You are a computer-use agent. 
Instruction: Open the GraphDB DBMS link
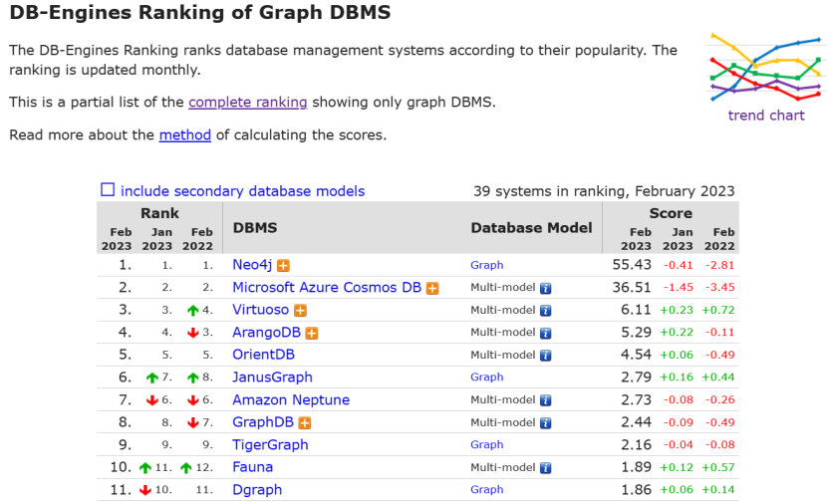coord(263,421)
